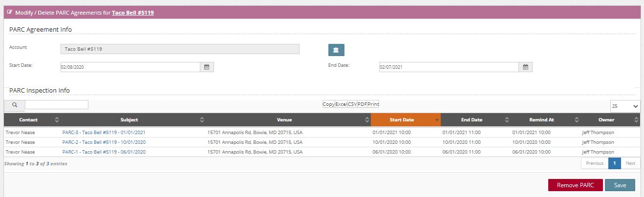Click end date 06/01/2020 11:00 cell

pyautogui.click(x=461, y=152)
